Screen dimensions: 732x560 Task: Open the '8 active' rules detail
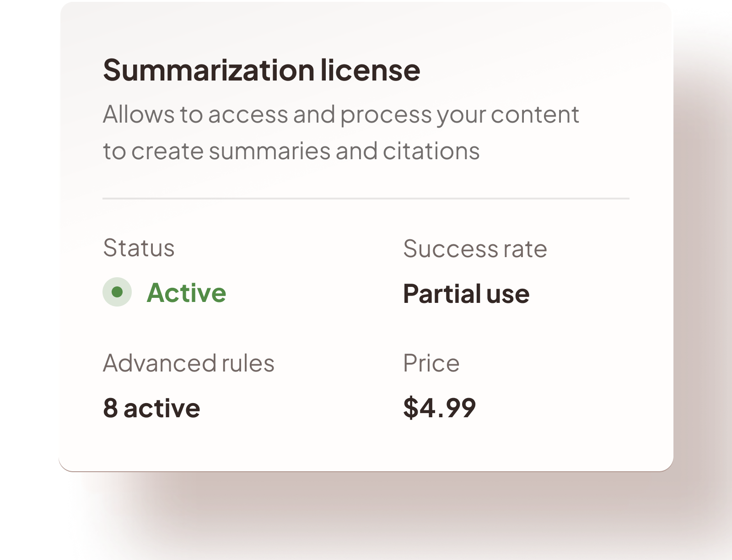coord(151,409)
